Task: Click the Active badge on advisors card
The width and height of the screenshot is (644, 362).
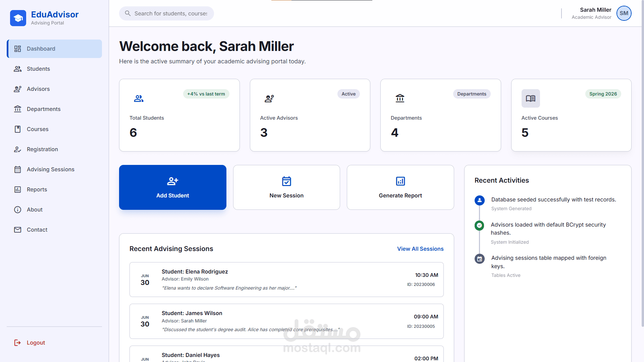Action: click(348, 94)
